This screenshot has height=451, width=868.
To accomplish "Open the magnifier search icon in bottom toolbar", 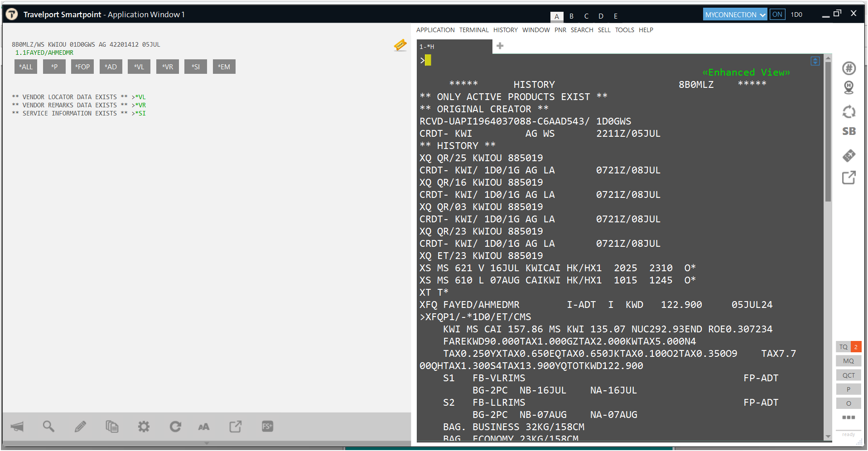I will 48,427.
